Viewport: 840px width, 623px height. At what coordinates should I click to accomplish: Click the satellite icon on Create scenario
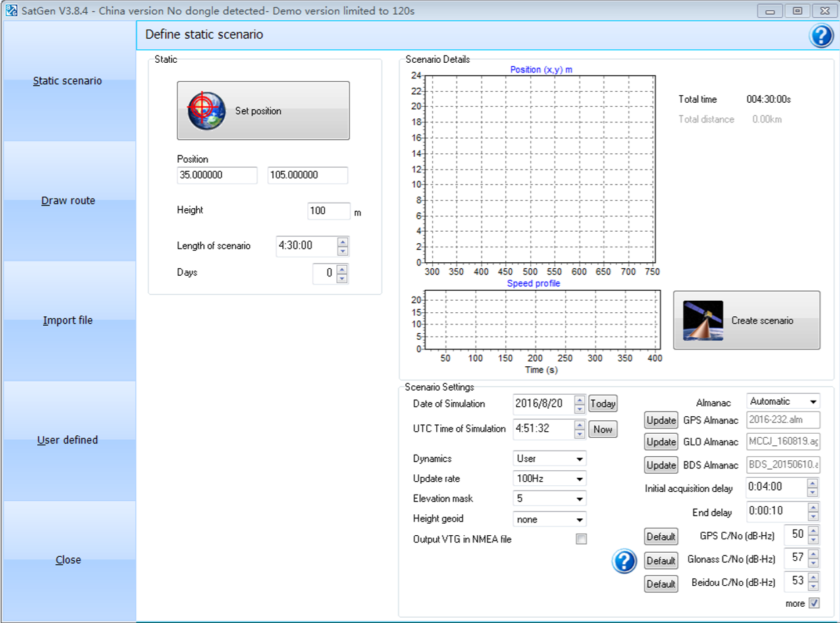point(703,320)
